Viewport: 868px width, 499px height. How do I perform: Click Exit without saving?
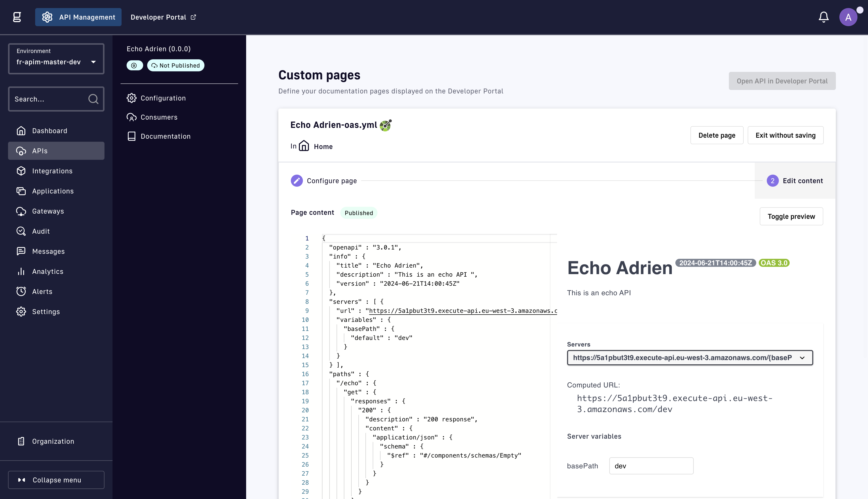785,135
